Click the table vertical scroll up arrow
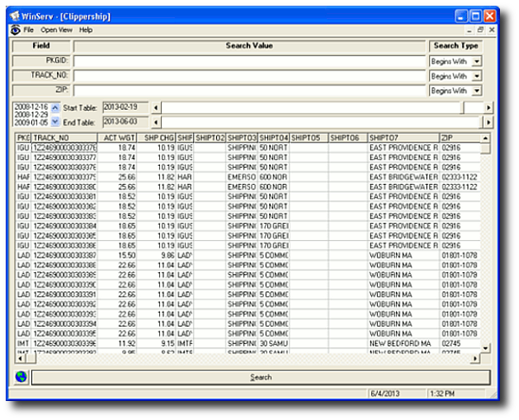 tap(485, 138)
